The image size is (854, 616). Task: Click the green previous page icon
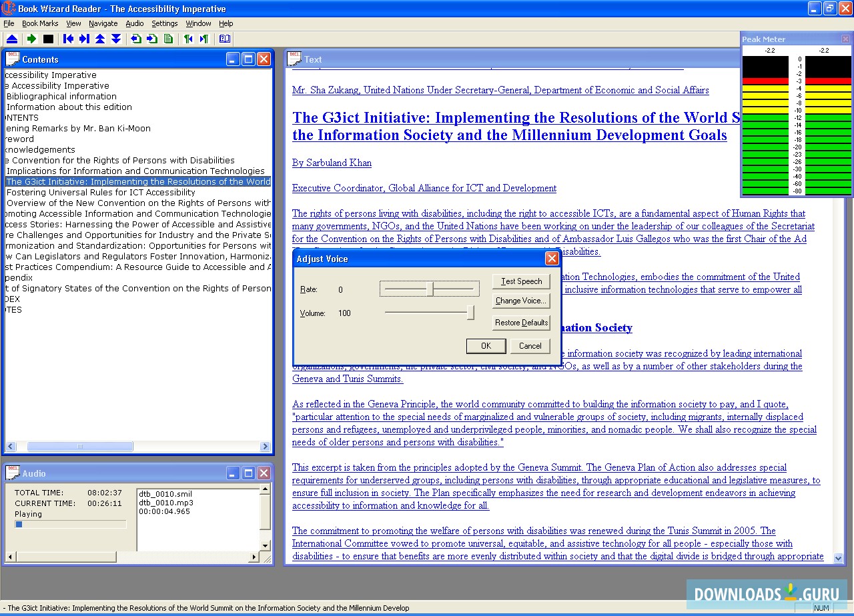(x=136, y=39)
